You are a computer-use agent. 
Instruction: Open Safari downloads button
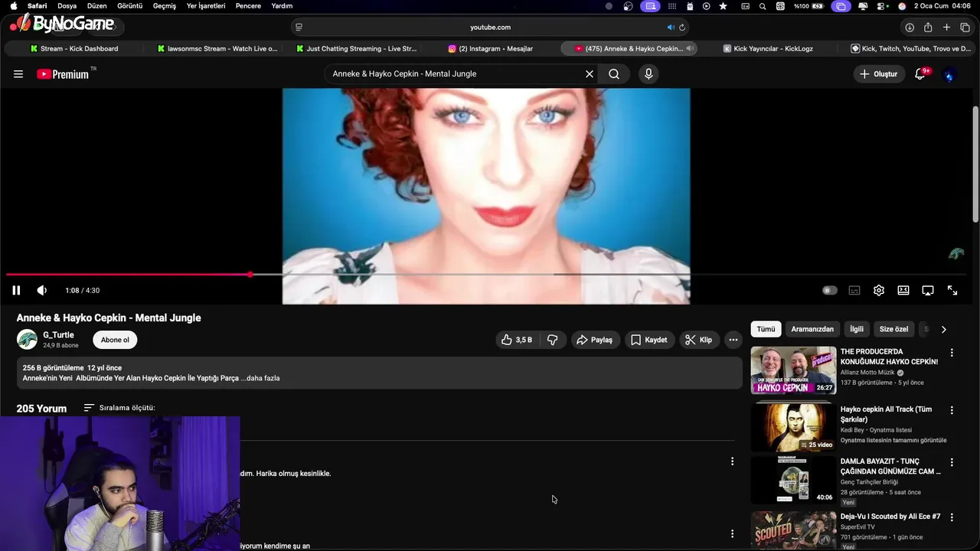(910, 28)
